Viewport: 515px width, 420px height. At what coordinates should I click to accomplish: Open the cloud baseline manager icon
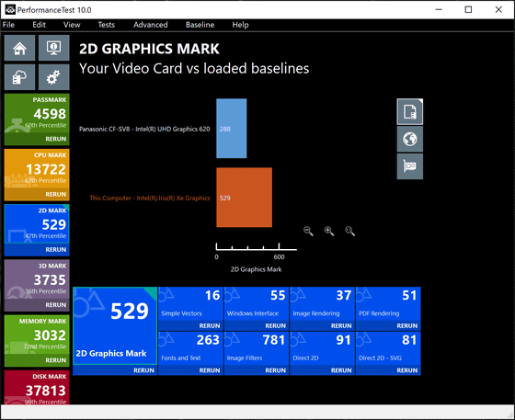[x=19, y=77]
